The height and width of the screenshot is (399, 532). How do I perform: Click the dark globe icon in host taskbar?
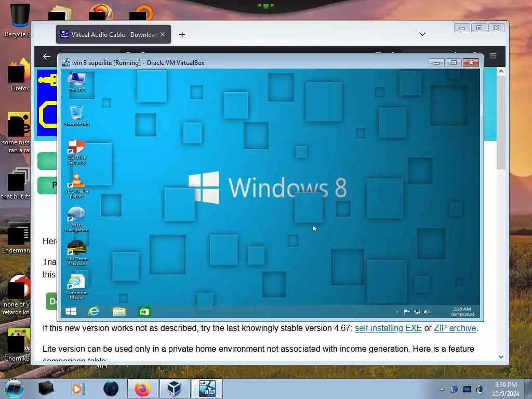click(x=111, y=389)
